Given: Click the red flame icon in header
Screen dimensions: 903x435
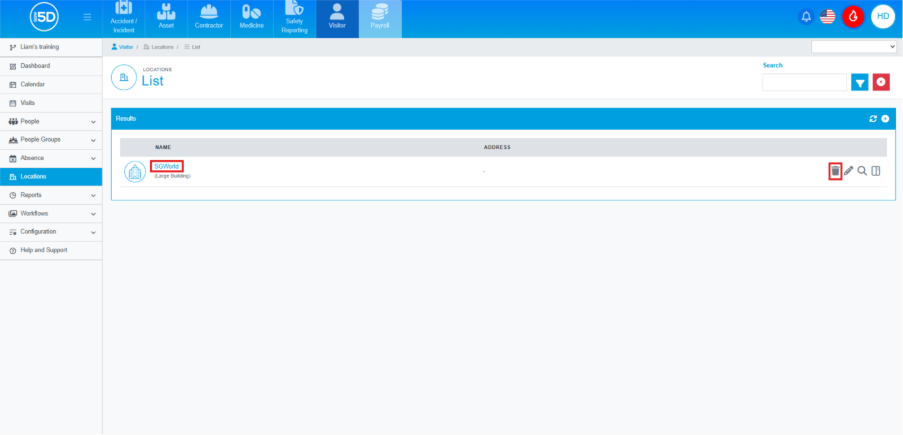Looking at the screenshot, I should pyautogui.click(x=853, y=17).
